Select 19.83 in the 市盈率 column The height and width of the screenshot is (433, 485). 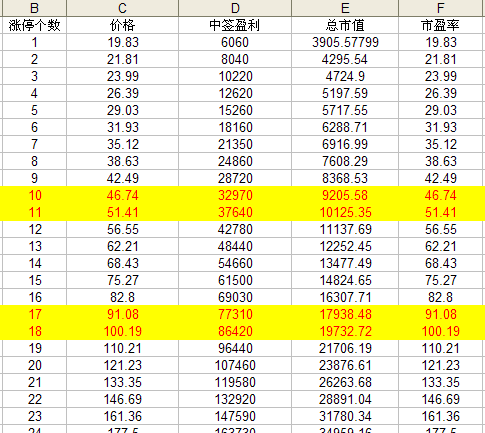(441, 42)
